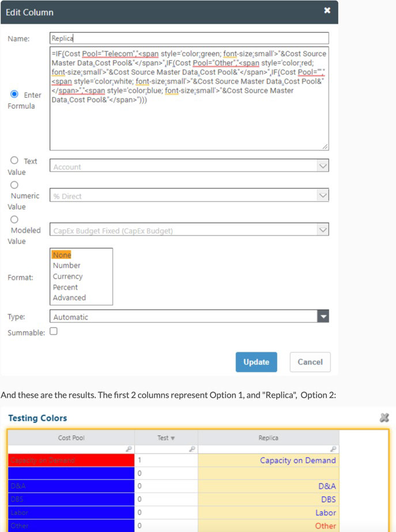This screenshot has height=532, width=396.
Task: Choose Advanced in the Format list
Action: [69, 298]
